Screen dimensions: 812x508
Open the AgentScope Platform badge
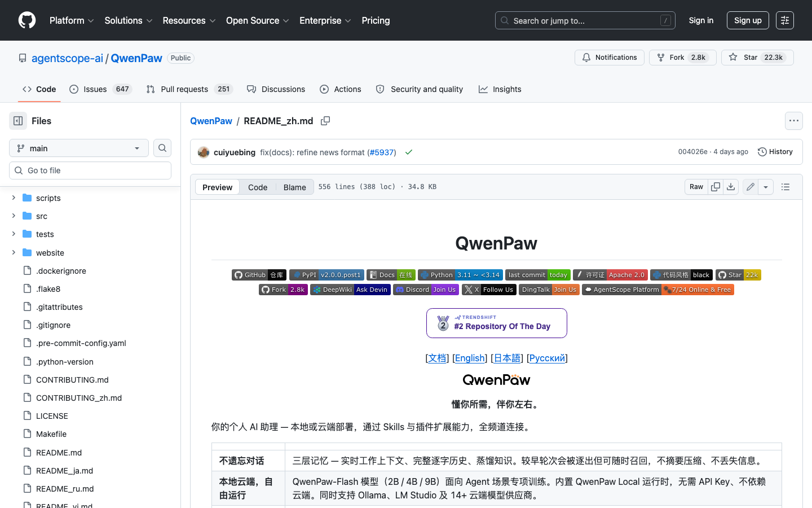pyautogui.click(x=657, y=290)
